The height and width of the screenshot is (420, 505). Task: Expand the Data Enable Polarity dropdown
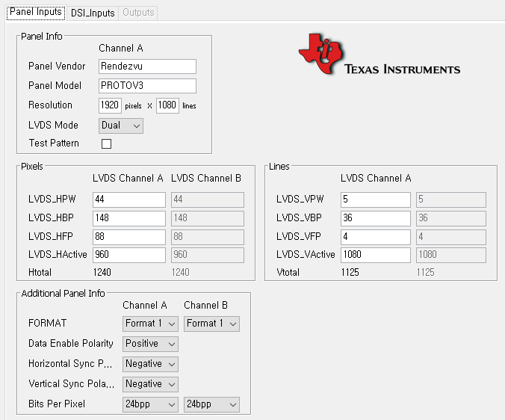coord(150,344)
